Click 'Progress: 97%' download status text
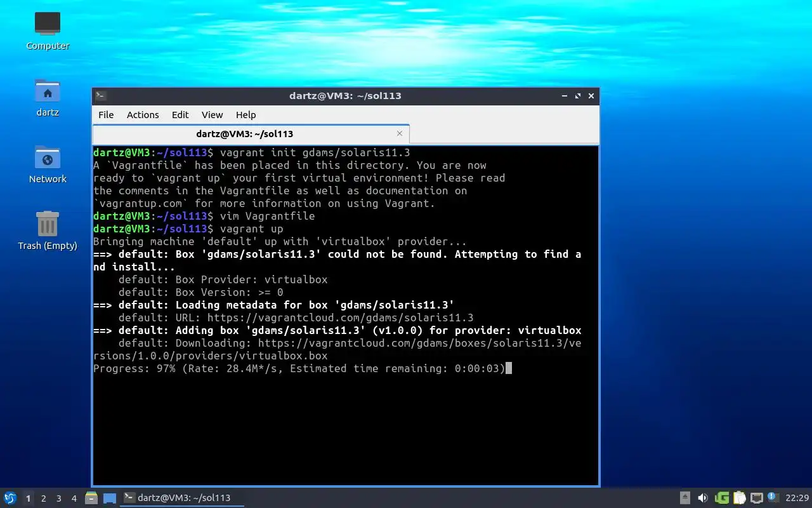The width and height of the screenshot is (812, 508). tap(134, 368)
